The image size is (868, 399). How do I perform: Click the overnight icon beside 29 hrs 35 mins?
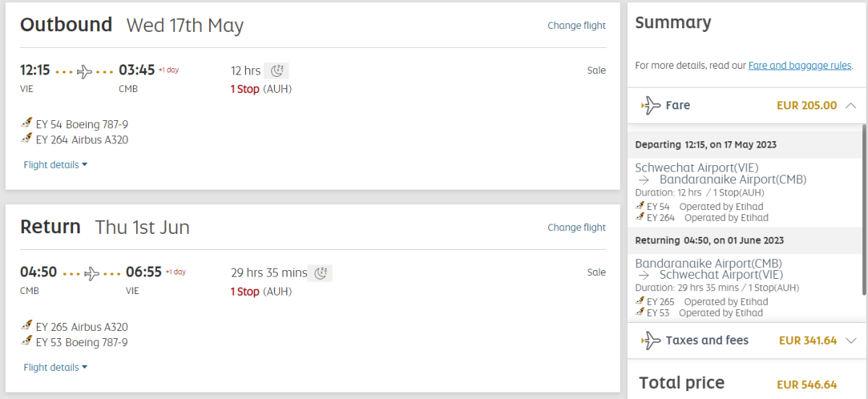coord(320,273)
